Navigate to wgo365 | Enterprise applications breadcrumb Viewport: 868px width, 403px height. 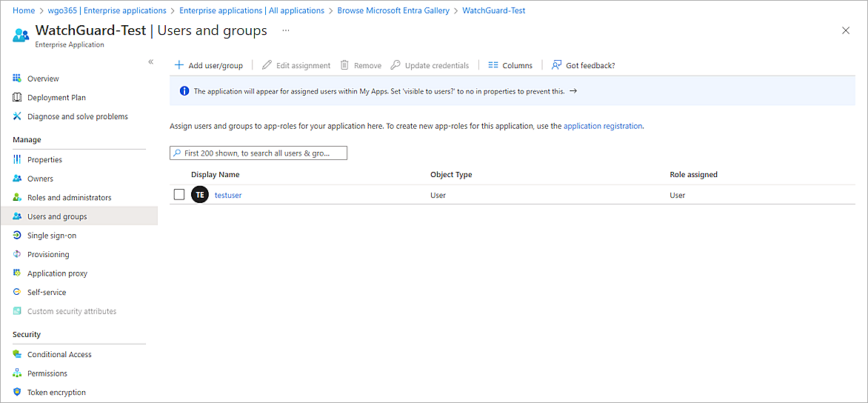coord(107,10)
